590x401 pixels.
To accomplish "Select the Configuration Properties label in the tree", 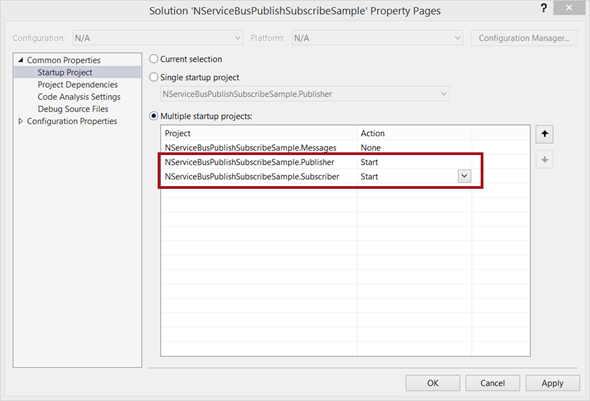I will point(72,121).
